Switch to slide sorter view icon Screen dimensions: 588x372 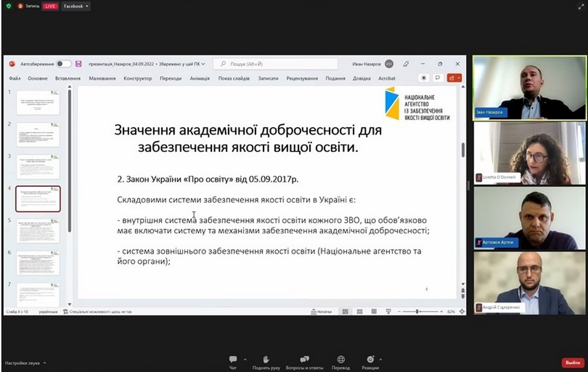point(359,312)
